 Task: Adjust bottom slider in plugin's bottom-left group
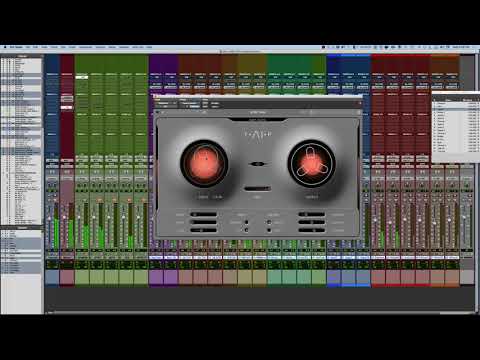203,230
